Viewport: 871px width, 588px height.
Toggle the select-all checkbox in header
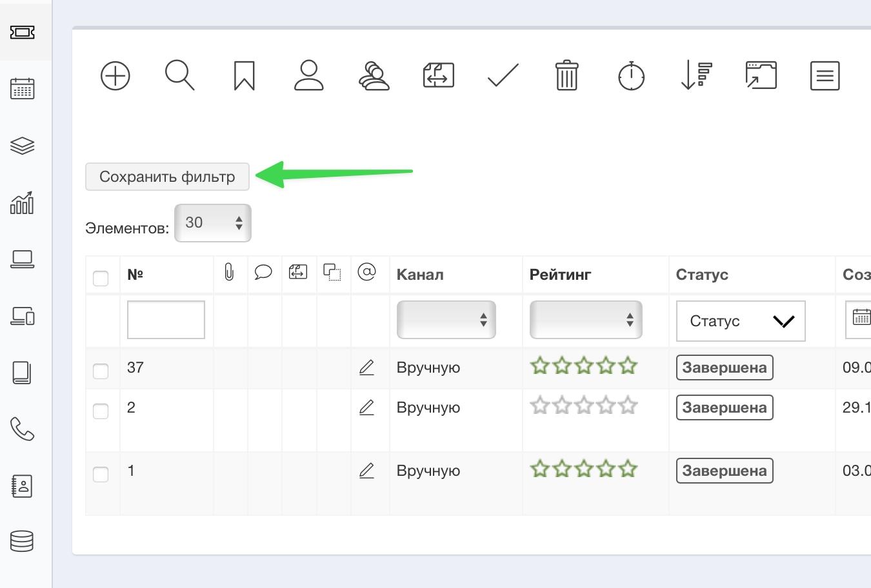tap(101, 279)
